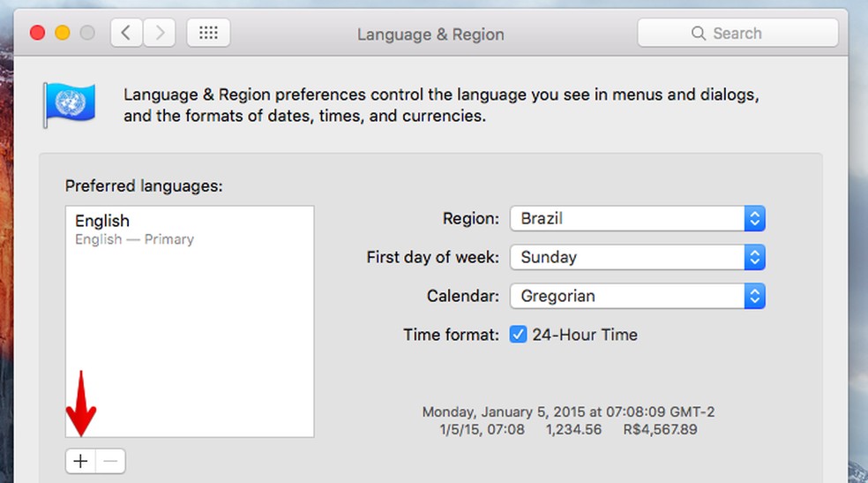
Task: Click the Language & Region description text
Action: pos(441,105)
